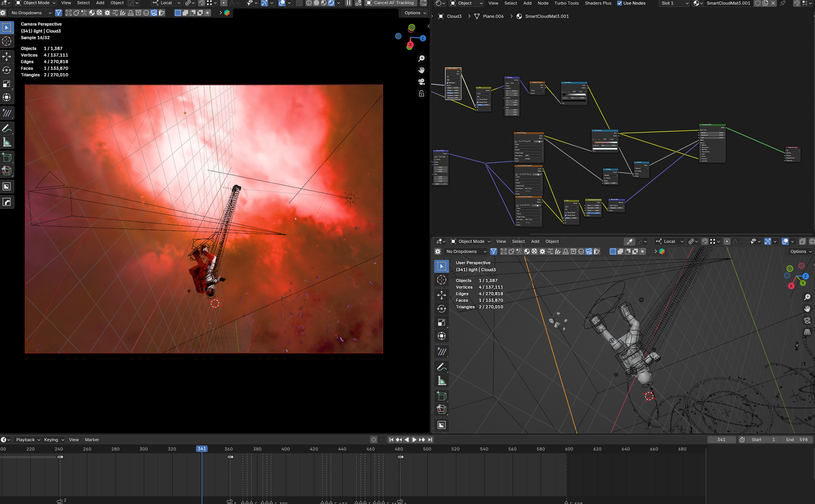This screenshot has width=815, height=504.
Task: Click the blue 341 playhead marker in timeline
Action: point(202,449)
